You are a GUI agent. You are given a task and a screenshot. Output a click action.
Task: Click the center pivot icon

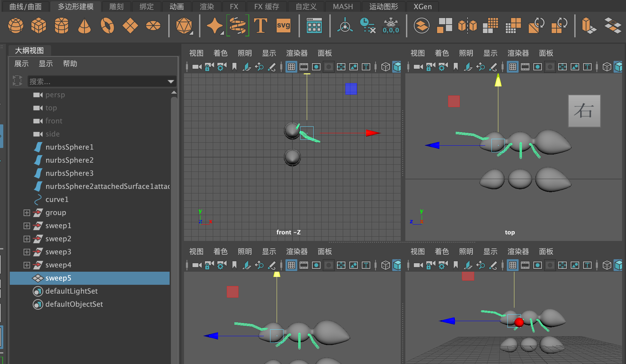coord(345,26)
